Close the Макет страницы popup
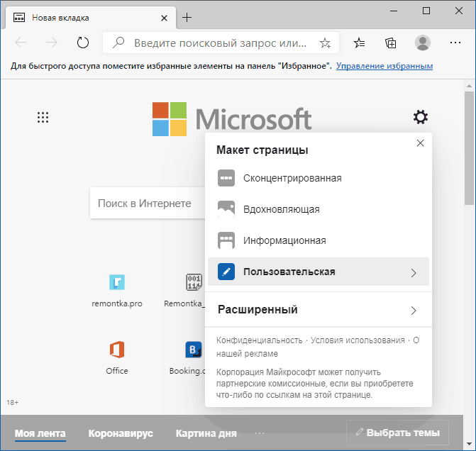 pos(420,143)
